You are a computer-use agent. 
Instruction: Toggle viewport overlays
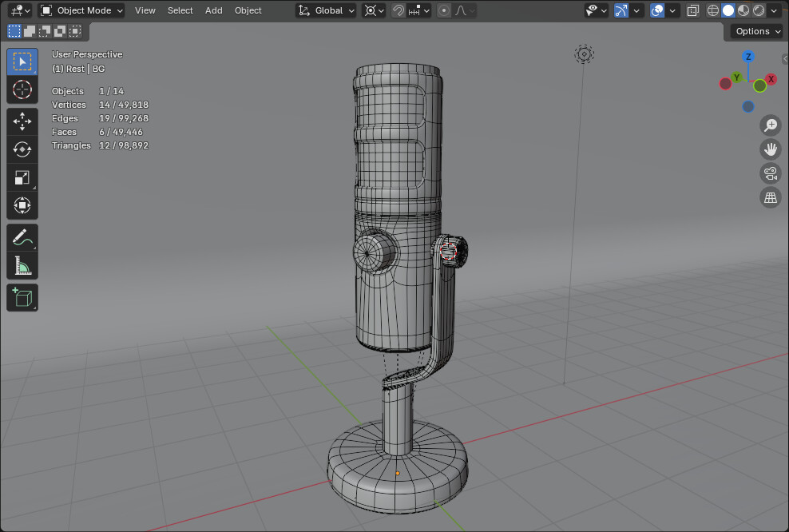coord(657,10)
